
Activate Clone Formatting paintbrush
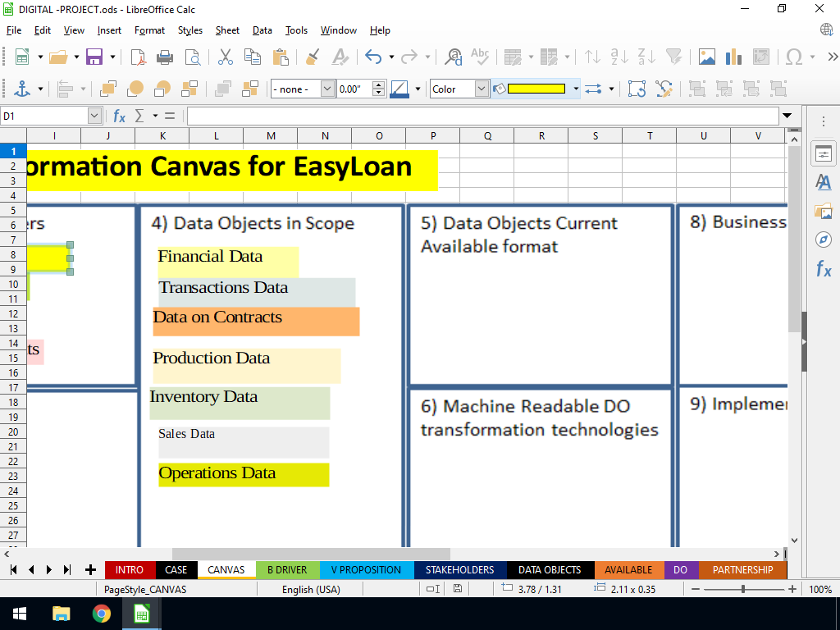(313, 57)
